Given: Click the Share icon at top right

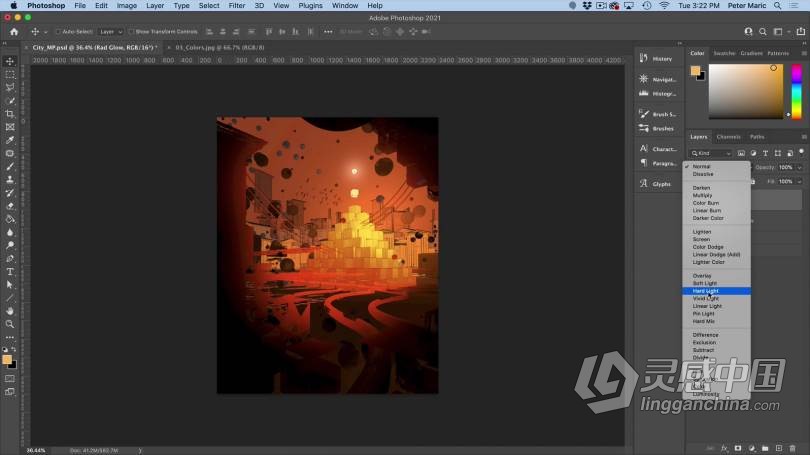Looking at the screenshot, I should (800, 32).
